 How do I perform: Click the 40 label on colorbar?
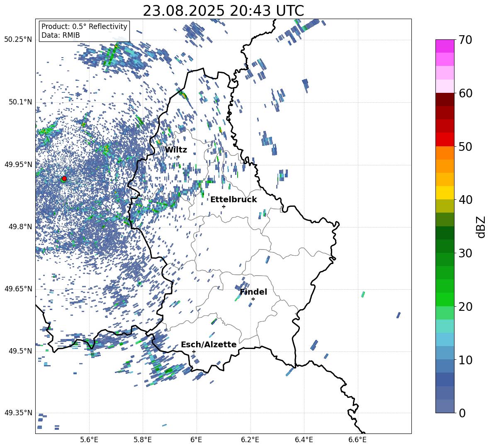click(x=465, y=200)
